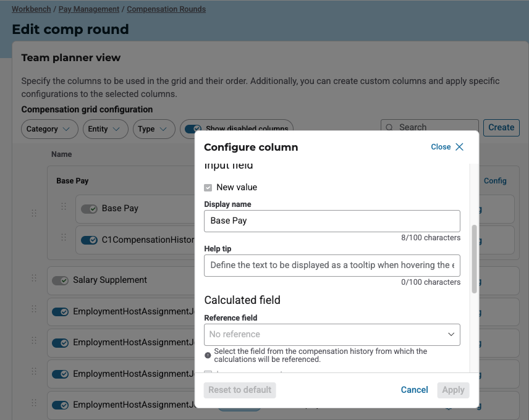
Task: Click the info icon below Reference field
Action: click(x=208, y=355)
